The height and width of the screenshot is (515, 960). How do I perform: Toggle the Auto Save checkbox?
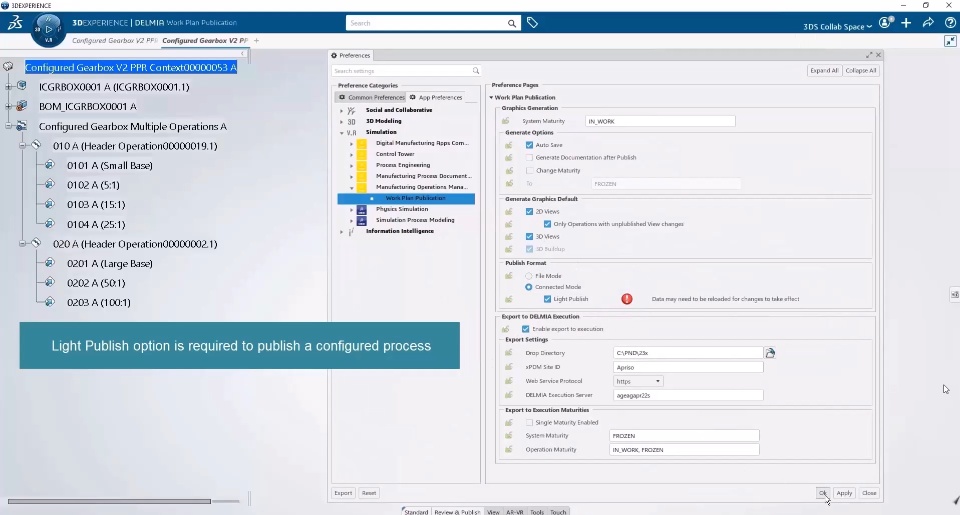(x=530, y=145)
